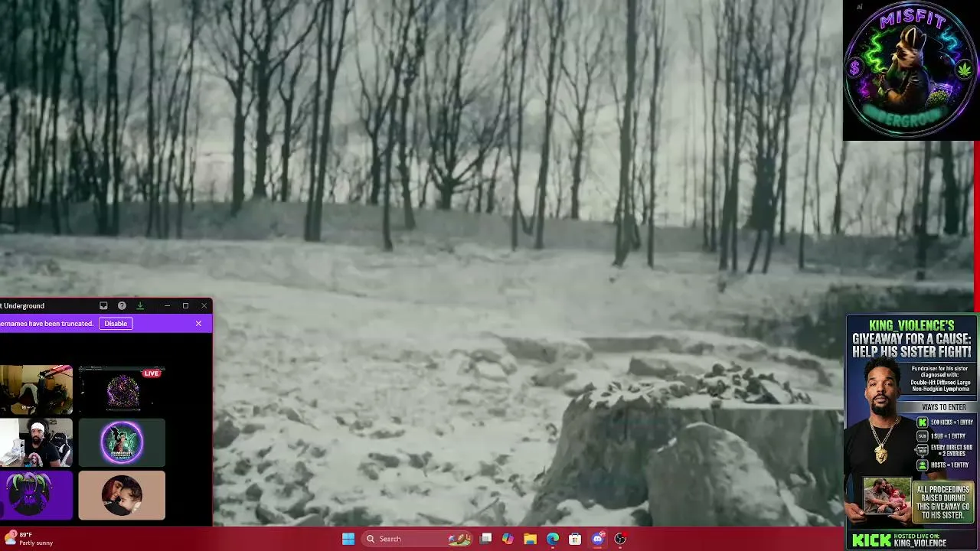Image resolution: width=980 pixels, height=551 pixels.
Task: Open the Windows Start menu
Action: (x=348, y=539)
